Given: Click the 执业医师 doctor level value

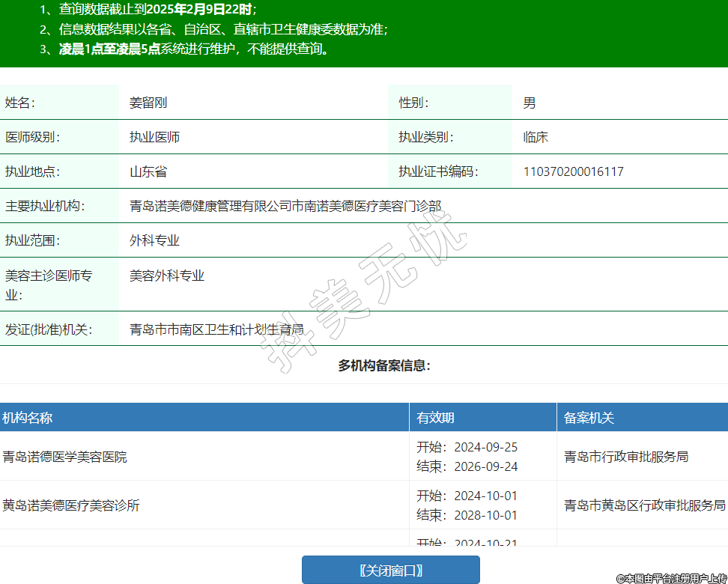Looking at the screenshot, I should pos(154,138).
